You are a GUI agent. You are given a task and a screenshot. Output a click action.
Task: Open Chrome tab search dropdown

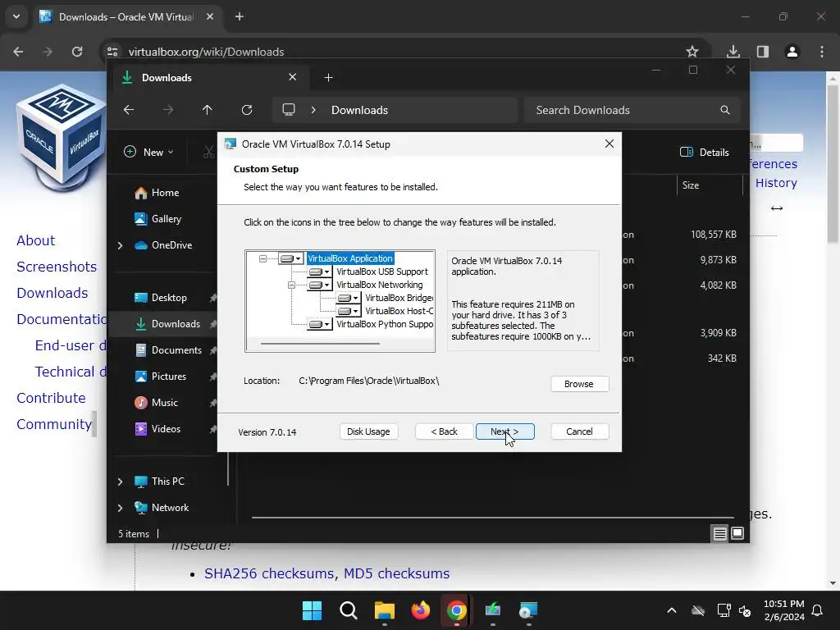pyautogui.click(x=16, y=16)
